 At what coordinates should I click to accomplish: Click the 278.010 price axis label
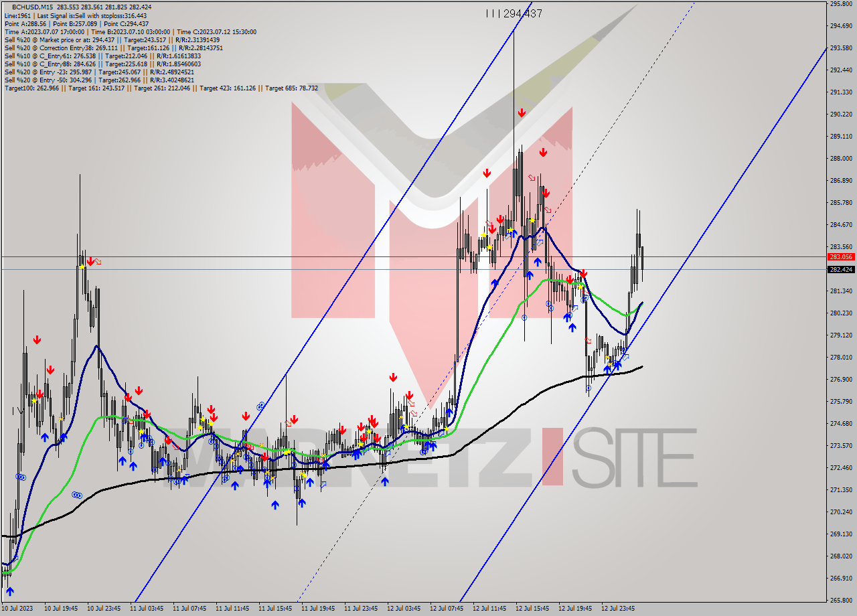pyautogui.click(x=840, y=357)
